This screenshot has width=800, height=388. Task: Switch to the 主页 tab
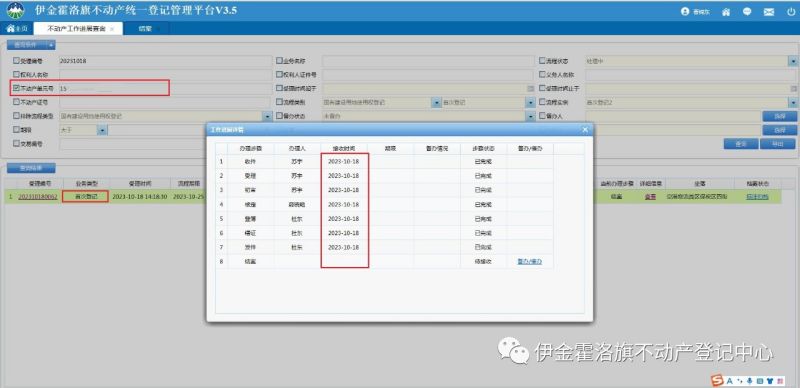pos(17,29)
